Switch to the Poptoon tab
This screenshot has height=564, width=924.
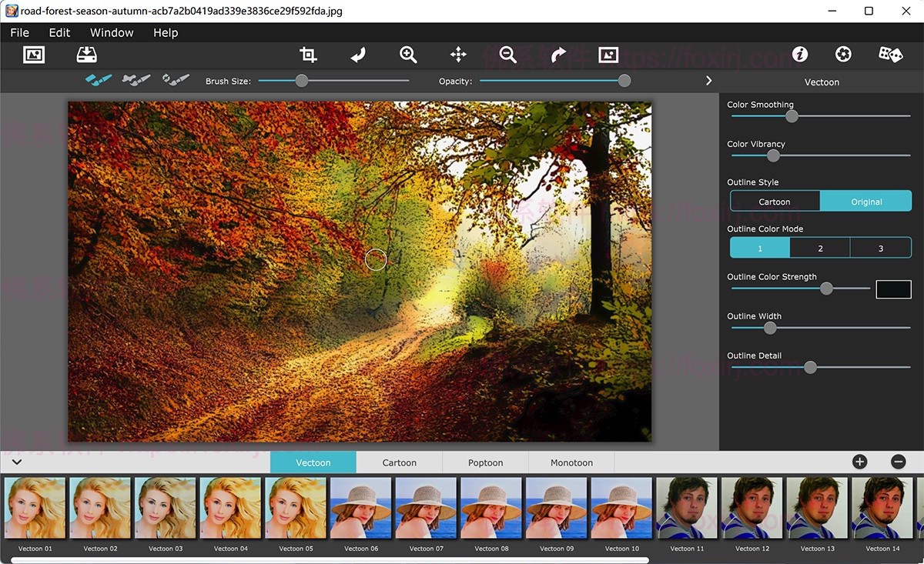[x=484, y=462]
